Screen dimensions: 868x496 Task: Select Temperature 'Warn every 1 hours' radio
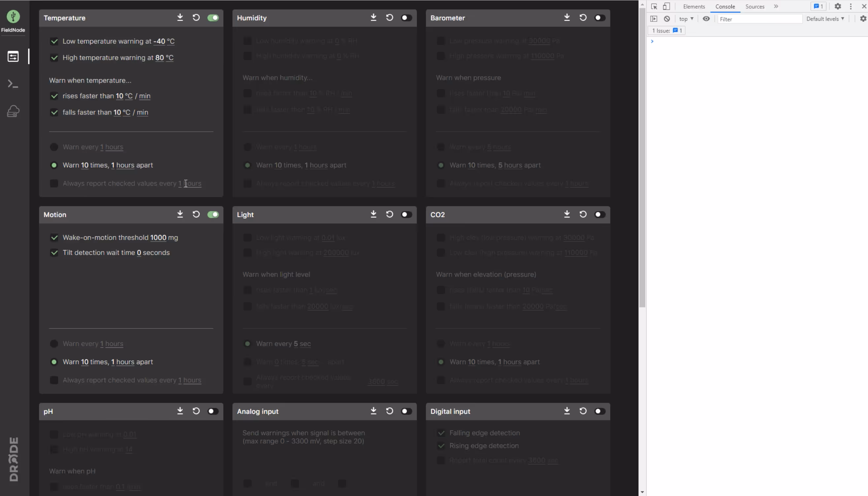pos(54,147)
